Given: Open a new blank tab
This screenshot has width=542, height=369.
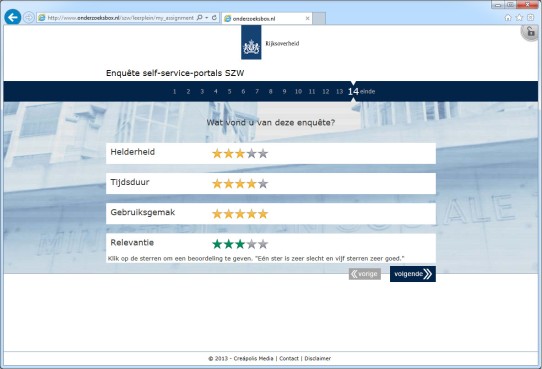Looking at the screenshot, I should coord(319,19).
